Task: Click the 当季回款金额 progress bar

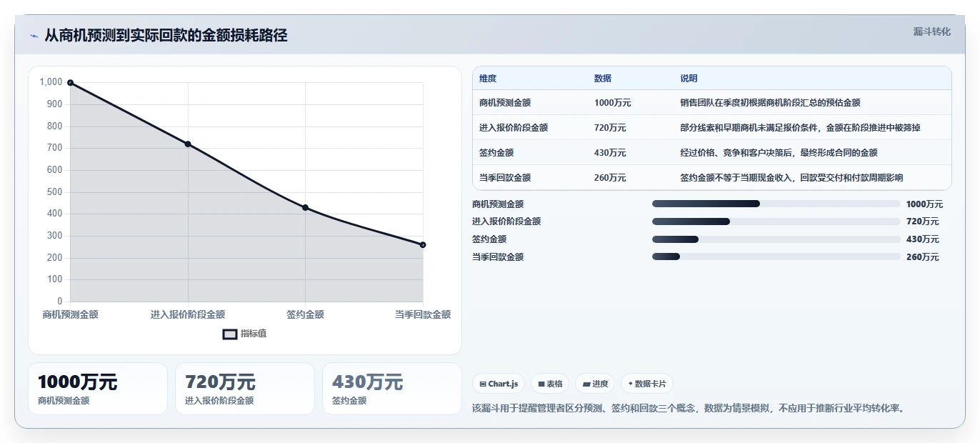Action: [x=776, y=257]
